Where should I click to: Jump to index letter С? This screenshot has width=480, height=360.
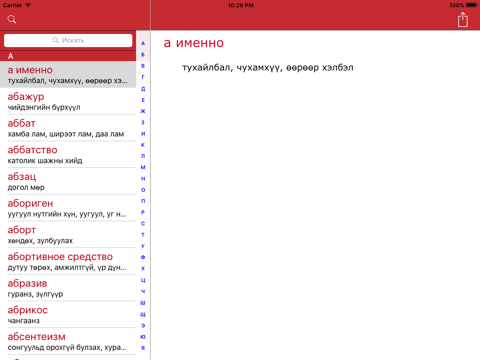[x=143, y=224]
